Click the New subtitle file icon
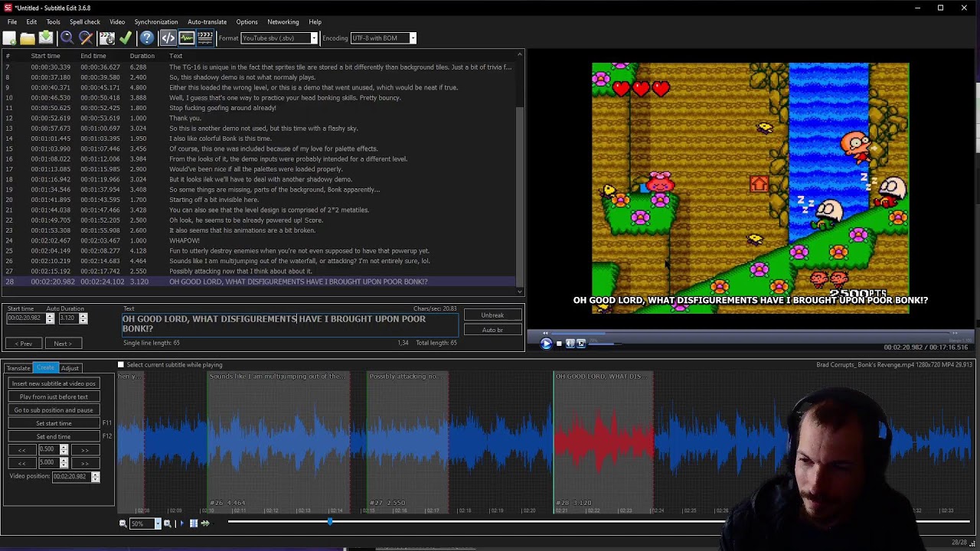 (x=10, y=37)
